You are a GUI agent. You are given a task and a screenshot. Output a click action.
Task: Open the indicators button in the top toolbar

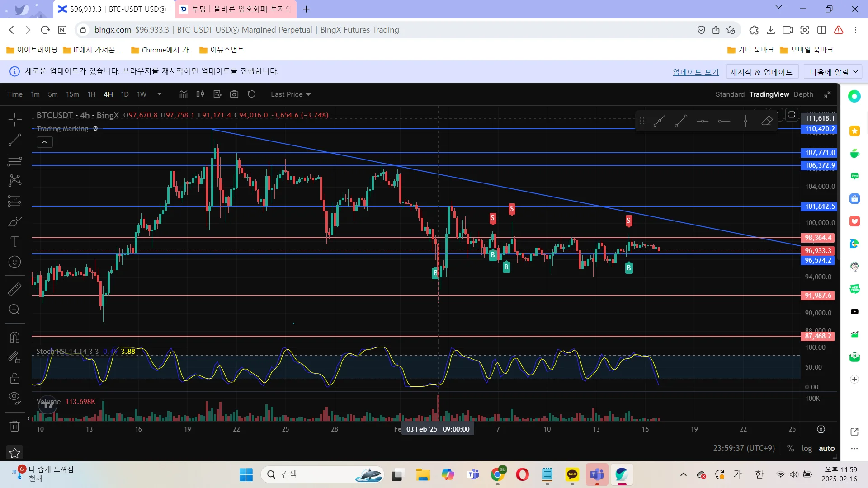click(183, 94)
